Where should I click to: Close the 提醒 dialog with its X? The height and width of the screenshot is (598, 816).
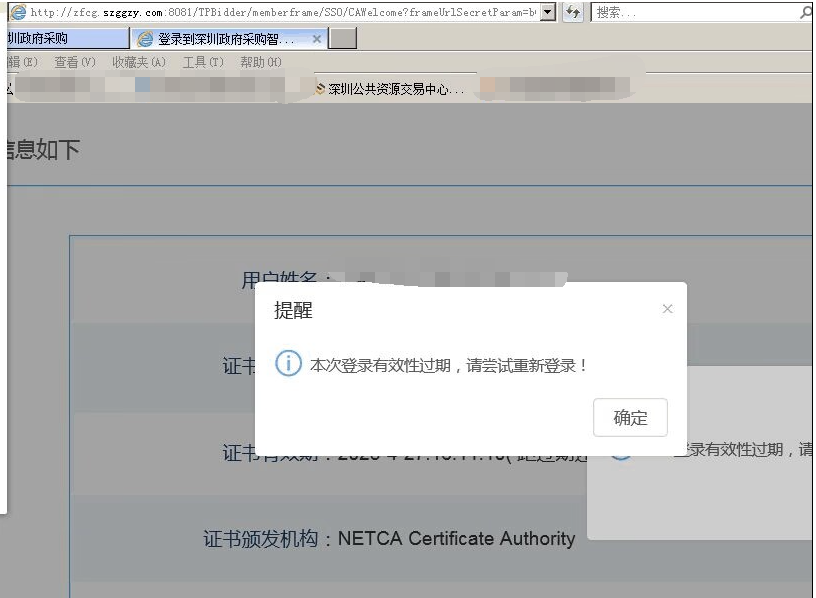pos(667,309)
